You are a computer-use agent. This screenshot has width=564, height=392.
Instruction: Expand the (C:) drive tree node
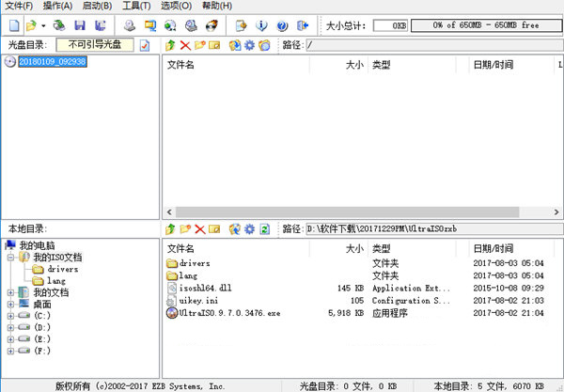pos(10,317)
